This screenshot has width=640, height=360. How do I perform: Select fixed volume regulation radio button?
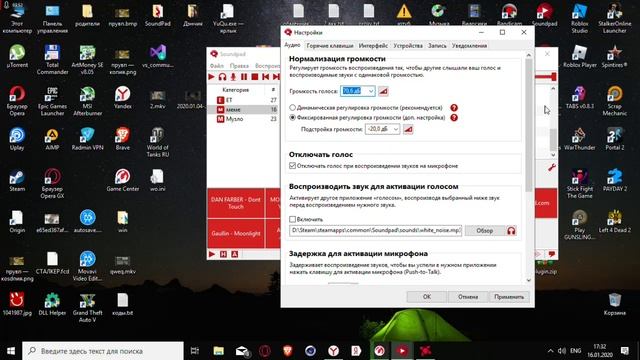click(x=292, y=118)
